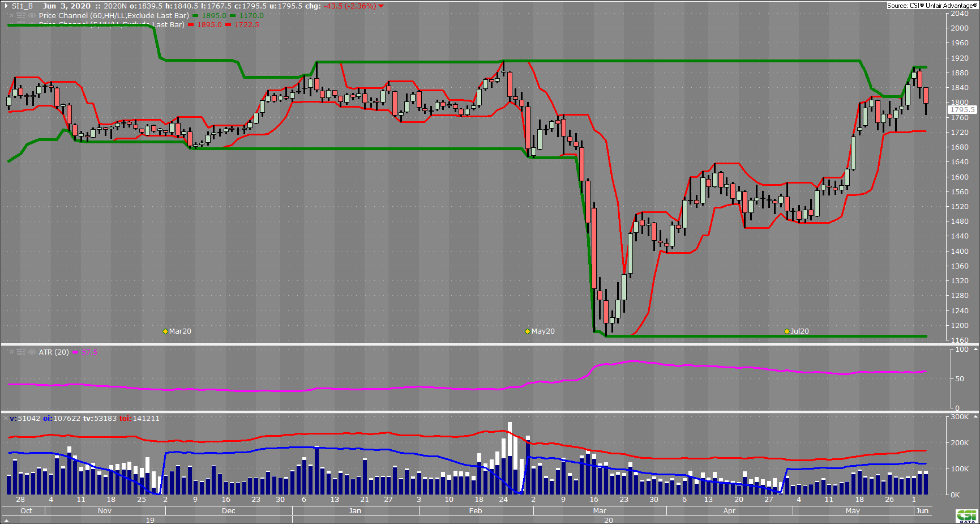Screen dimensions: 980x524
Task: Click the date Jun 3, 2020
Action: tap(67, 6)
